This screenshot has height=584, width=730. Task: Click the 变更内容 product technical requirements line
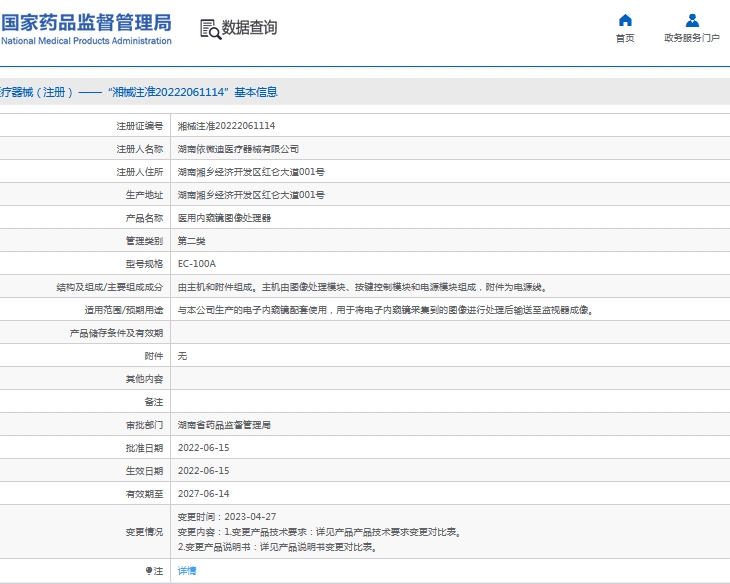click(x=319, y=532)
